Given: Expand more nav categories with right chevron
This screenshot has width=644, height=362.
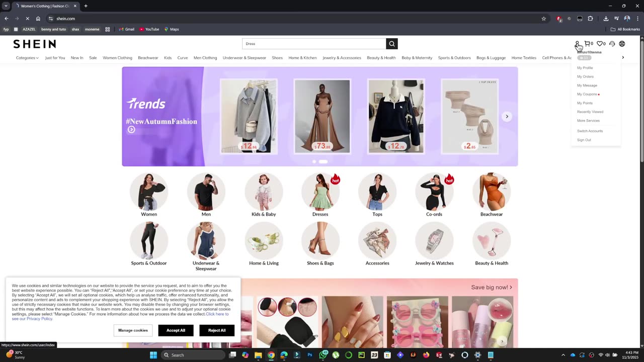Looking at the screenshot, I should point(623,57).
